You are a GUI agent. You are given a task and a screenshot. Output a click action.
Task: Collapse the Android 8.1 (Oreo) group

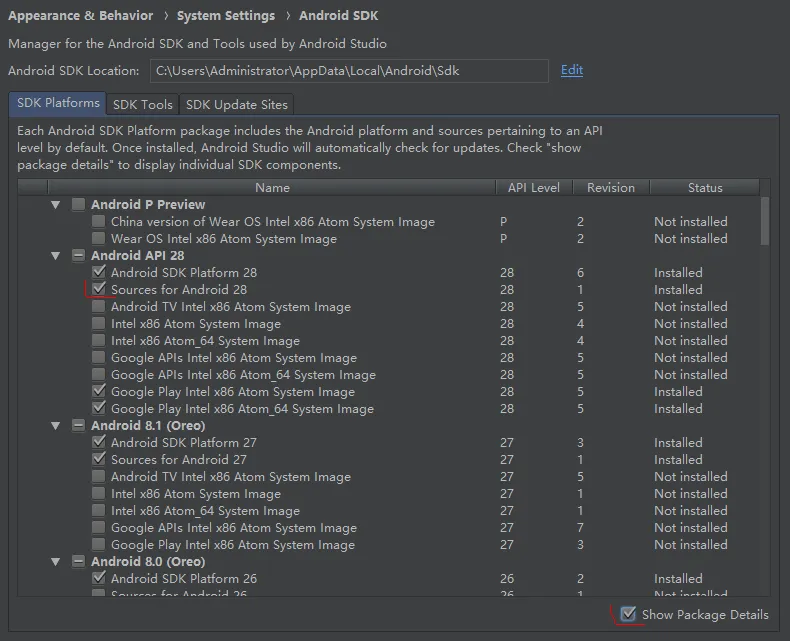56,425
